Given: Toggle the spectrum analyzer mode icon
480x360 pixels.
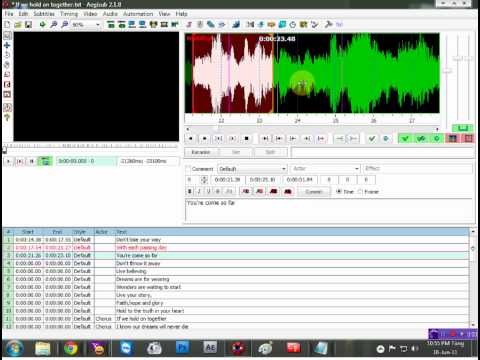Looking at the screenshot, I should 452,138.
